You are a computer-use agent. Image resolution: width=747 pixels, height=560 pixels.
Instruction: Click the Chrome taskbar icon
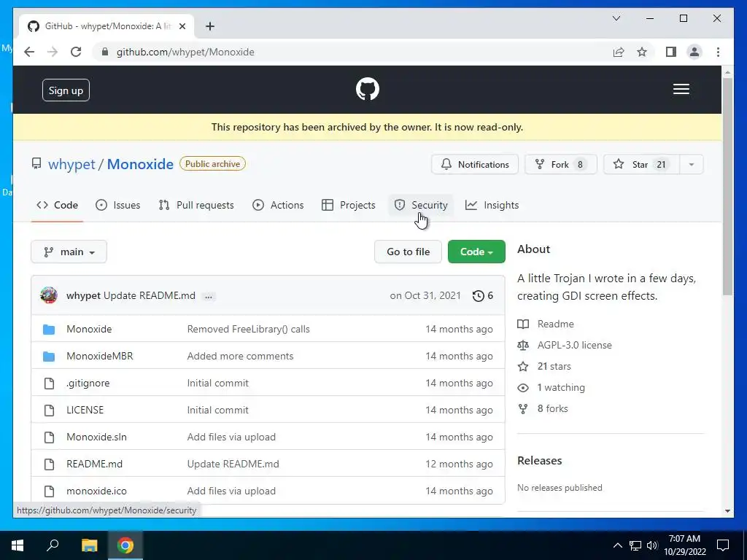point(125,545)
